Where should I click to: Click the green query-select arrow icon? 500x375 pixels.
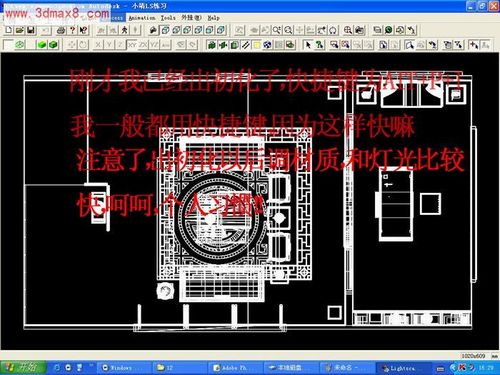click(320, 45)
